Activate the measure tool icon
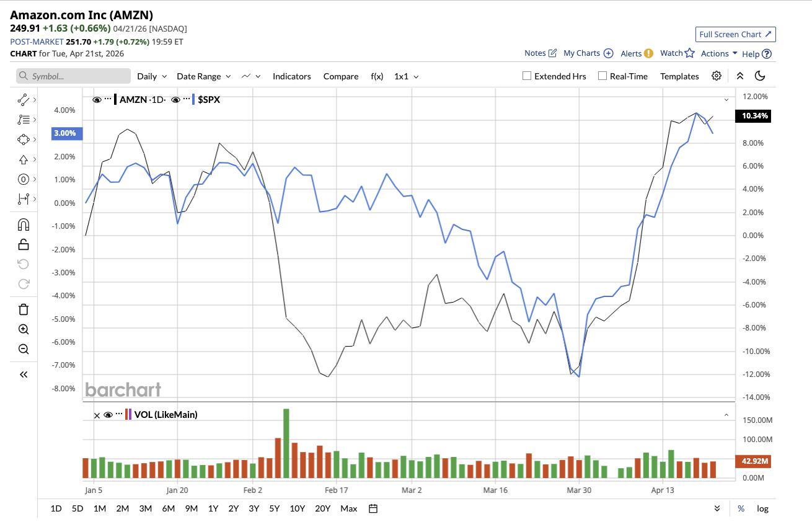 click(24, 199)
